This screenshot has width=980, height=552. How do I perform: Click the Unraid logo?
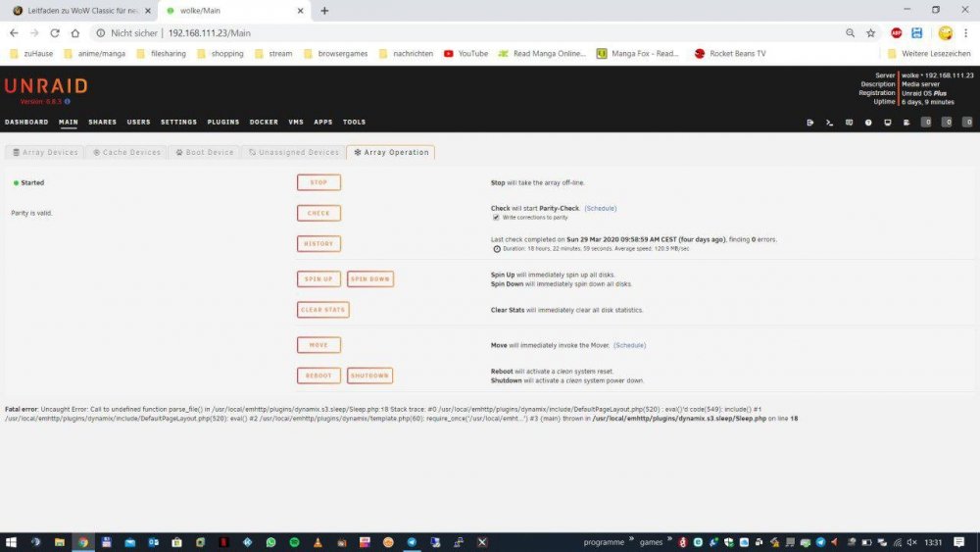coord(46,85)
